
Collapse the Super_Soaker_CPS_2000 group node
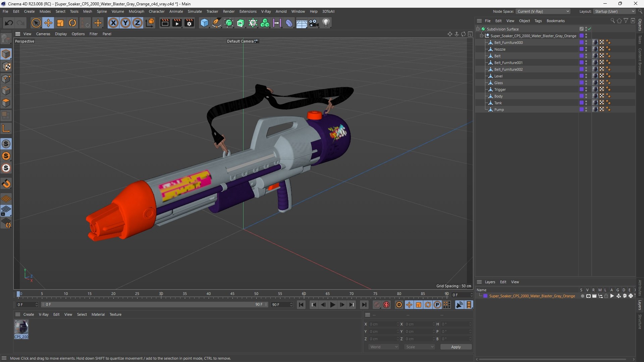pyautogui.click(x=481, y=36)
